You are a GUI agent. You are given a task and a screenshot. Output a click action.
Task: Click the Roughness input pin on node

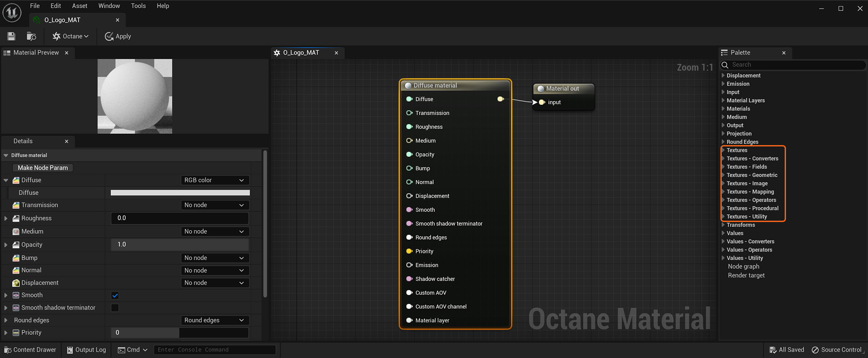[409, 127]
